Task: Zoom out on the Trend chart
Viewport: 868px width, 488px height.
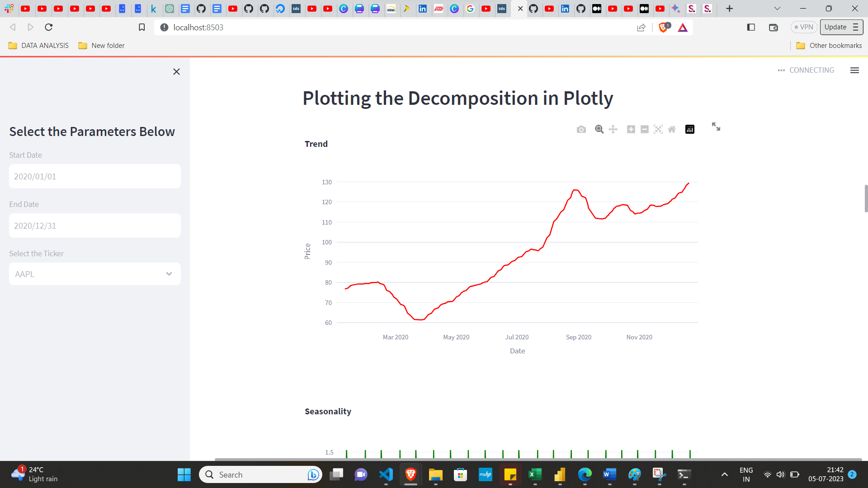Action: tap(645, 129)
